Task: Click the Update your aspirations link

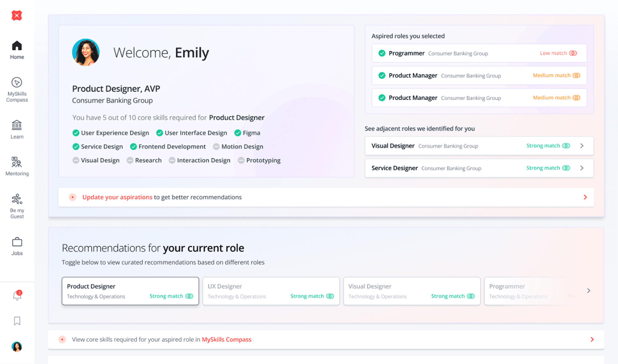Action: (117, 197)
